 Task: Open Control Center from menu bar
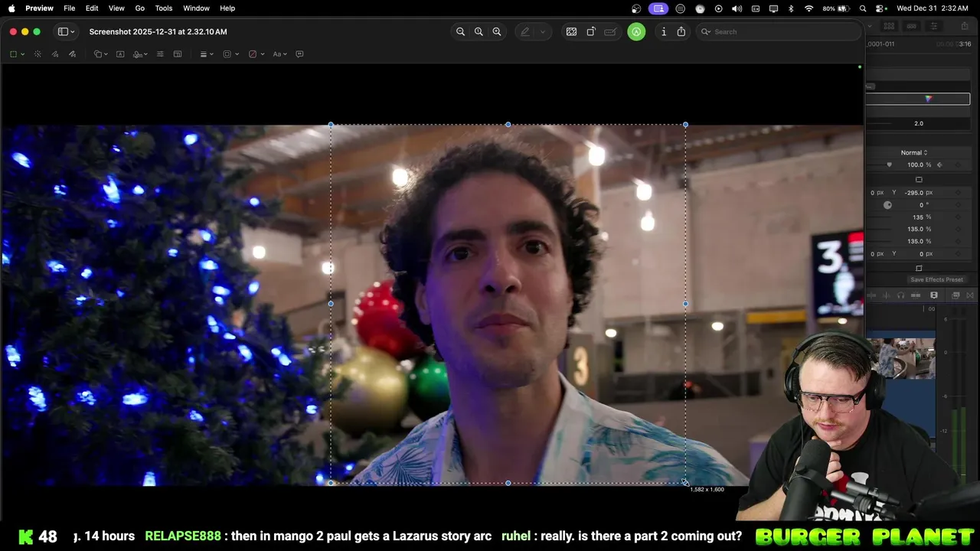point(880,8)
